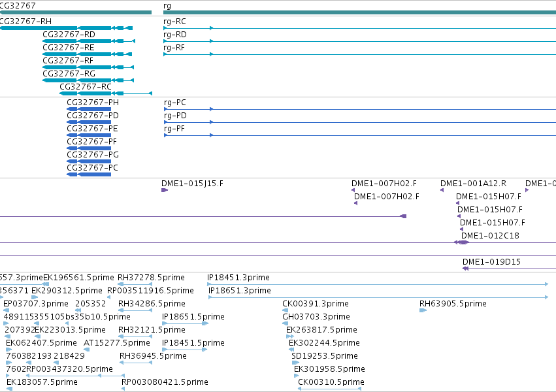This screenshot has width=556, height=392.
Task: Select the CG32767 gene label
Action: click(18, 6)
